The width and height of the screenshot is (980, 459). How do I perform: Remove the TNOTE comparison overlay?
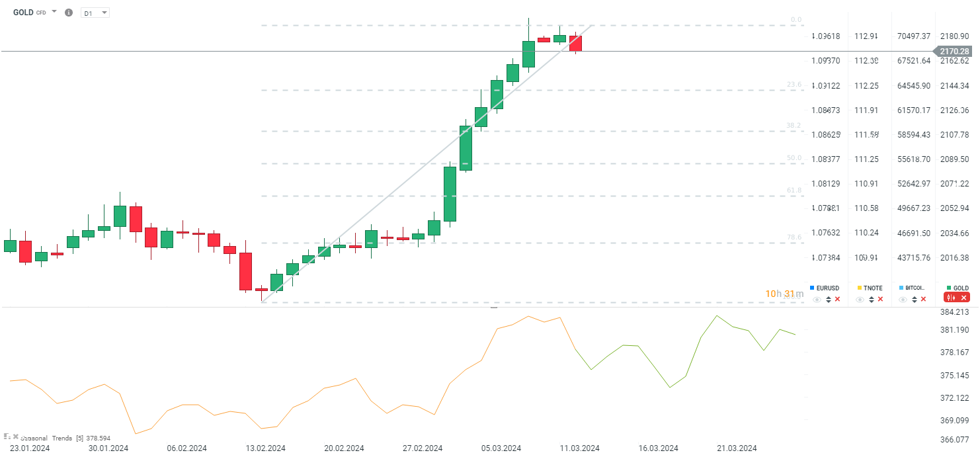pos(880,300)
